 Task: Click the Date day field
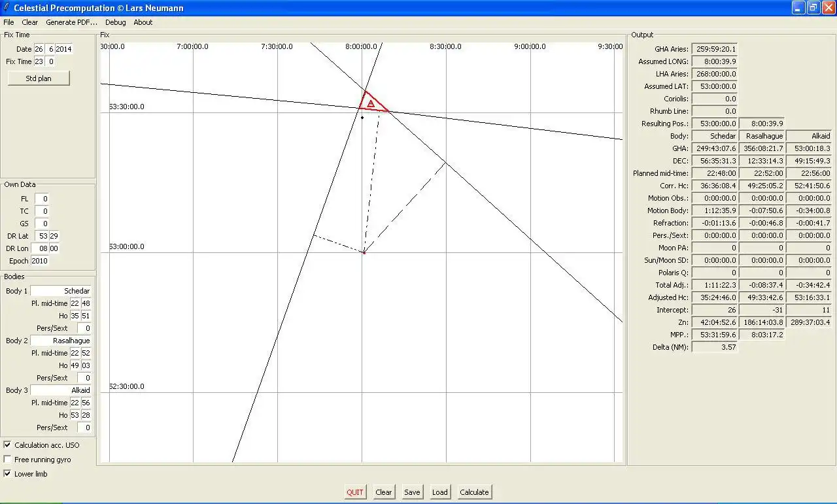(x=39, y=49)
